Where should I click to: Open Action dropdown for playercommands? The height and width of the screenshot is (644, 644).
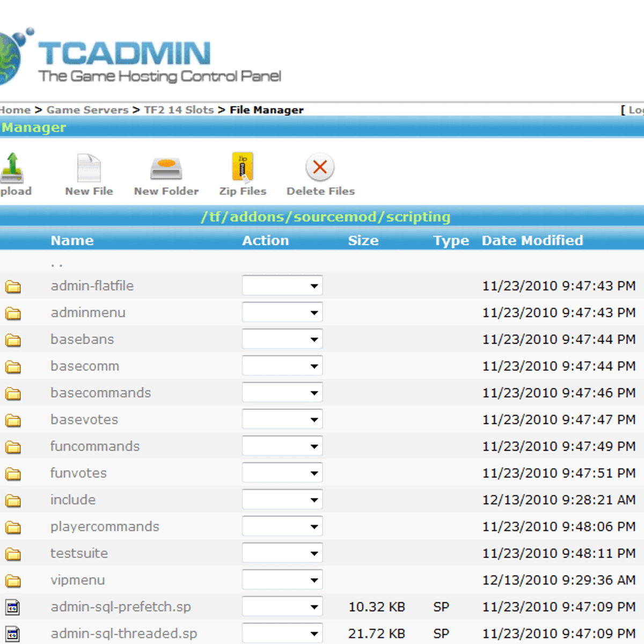pos(282,526)
